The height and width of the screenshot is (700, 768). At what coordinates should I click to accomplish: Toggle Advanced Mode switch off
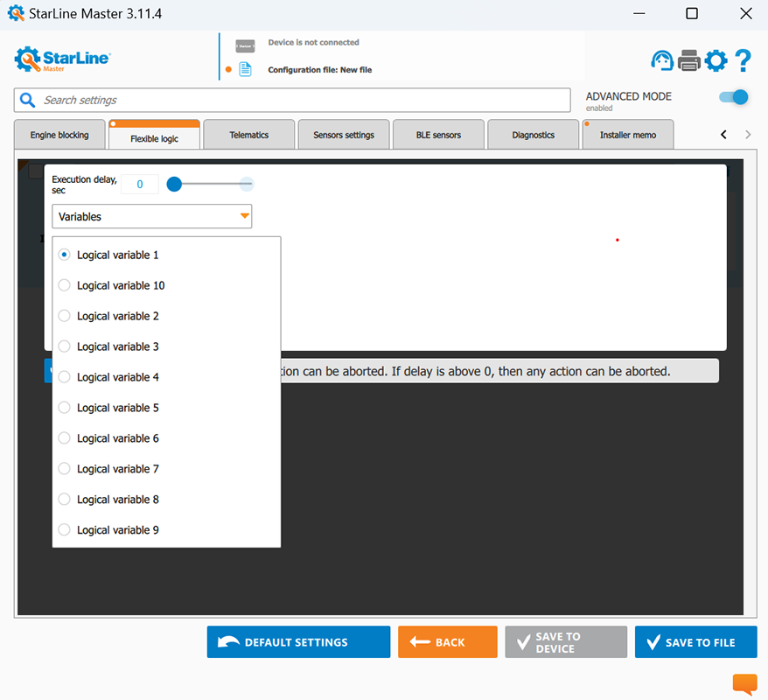click(734, 97)
